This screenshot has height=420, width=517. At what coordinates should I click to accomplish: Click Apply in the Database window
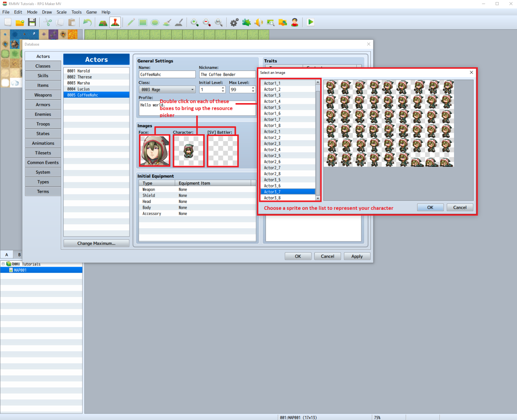(x=357, y=256)
